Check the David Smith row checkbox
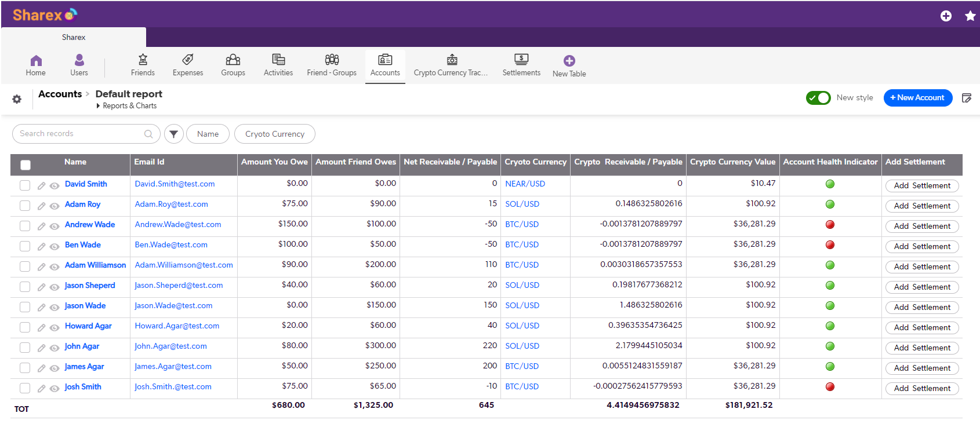Viewport: 980px width, 431px height. pos(25,185)
